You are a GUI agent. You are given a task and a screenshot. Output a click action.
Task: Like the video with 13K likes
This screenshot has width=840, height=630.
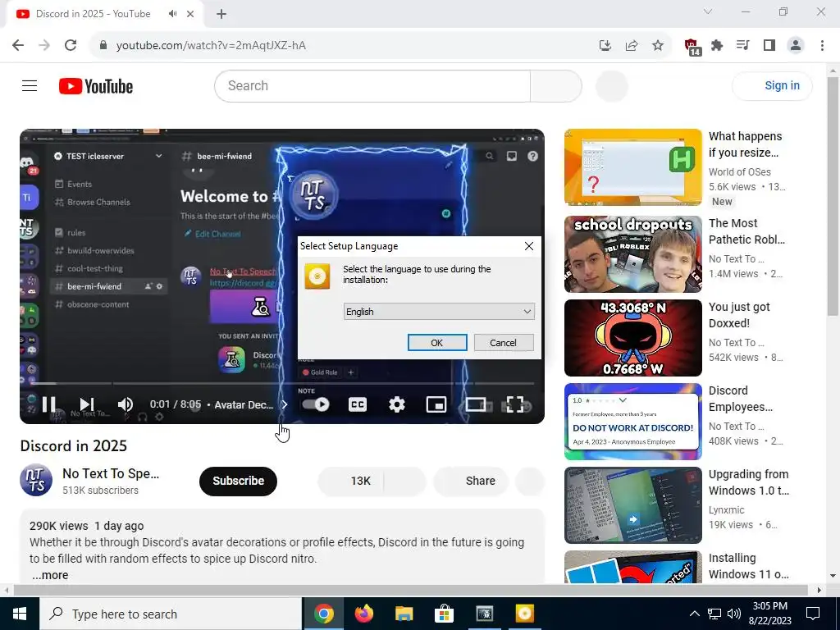pos(351,481)
